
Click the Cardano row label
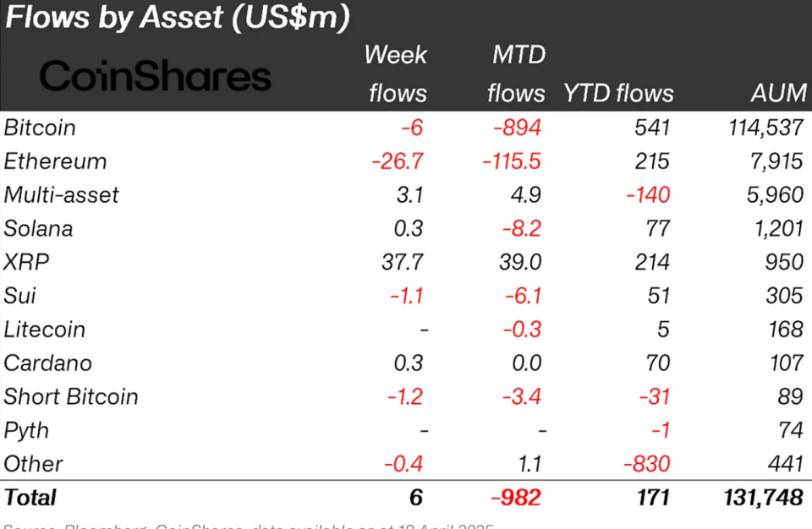tap(47, 363)
